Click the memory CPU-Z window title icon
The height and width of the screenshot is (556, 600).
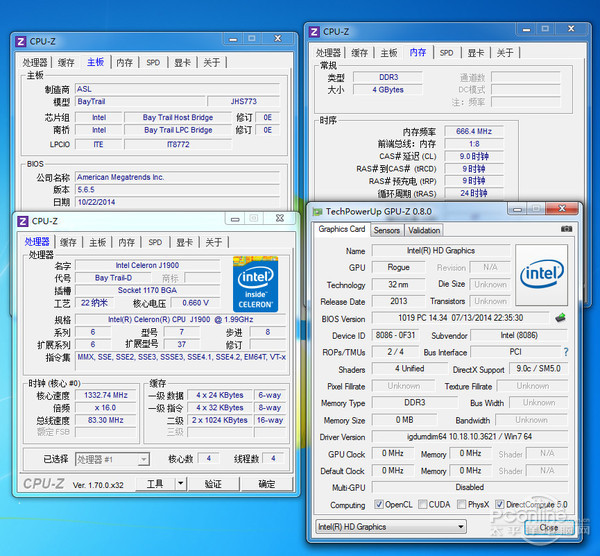[x=314, y=32]
